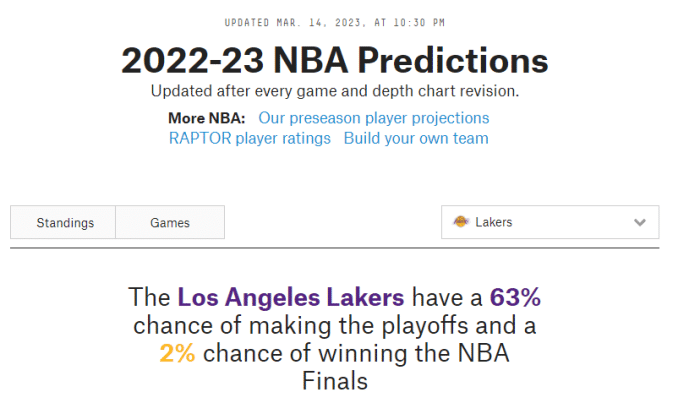Switch to the Standings tab
Screen dimensions: 700x414
(65, 223)
